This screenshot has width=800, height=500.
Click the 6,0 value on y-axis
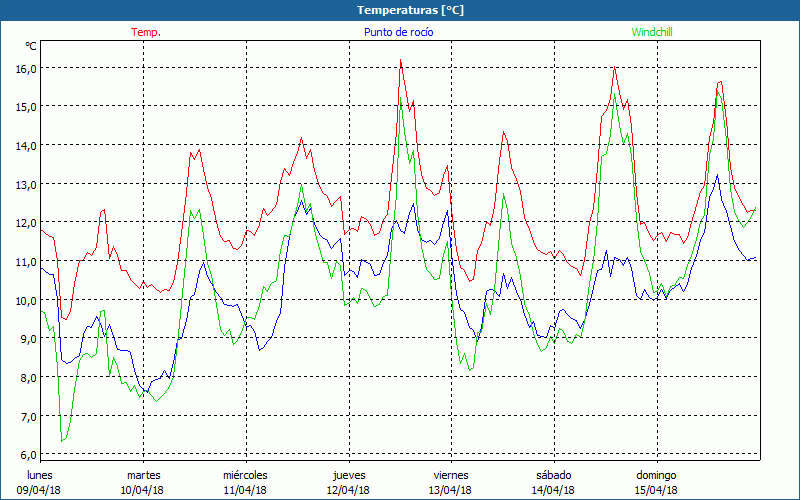coord(25,455)
